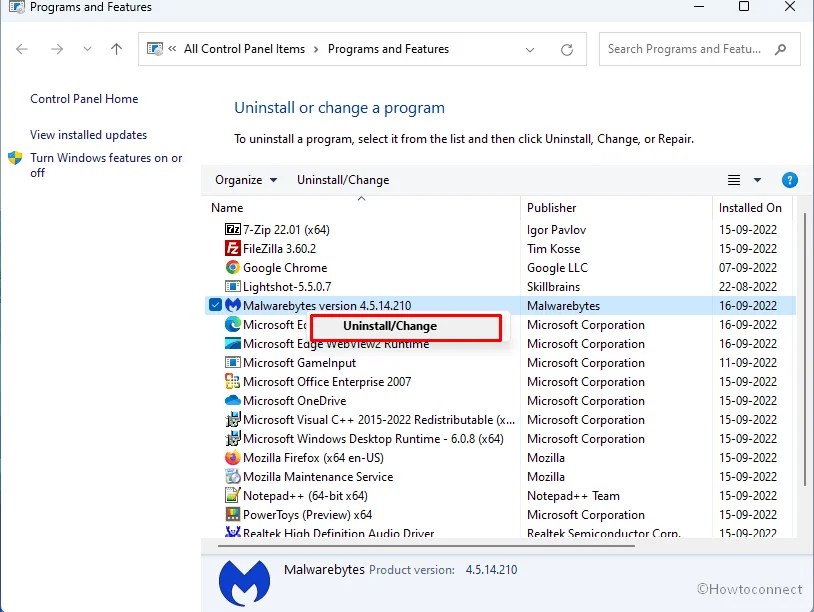Click the PowerToys (Preview) icon
This screenshot has width=814, height=612.
point(231,514)
